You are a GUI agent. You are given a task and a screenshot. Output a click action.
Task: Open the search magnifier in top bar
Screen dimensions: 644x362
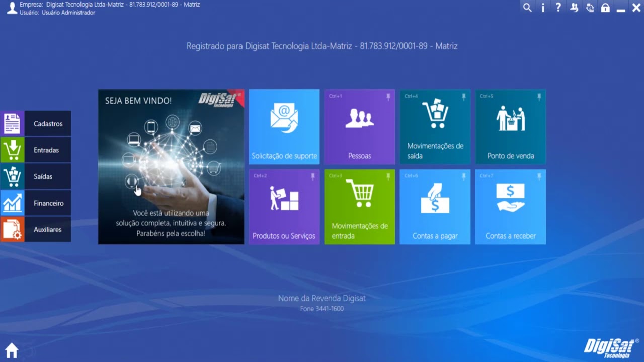pyautogui.click(x=527, y=8)
